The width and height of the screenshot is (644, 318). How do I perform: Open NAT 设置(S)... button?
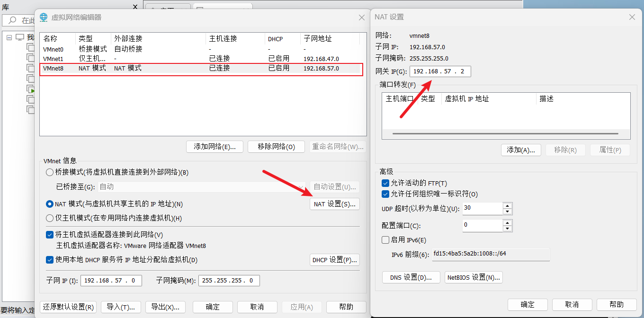click(334, 204)
